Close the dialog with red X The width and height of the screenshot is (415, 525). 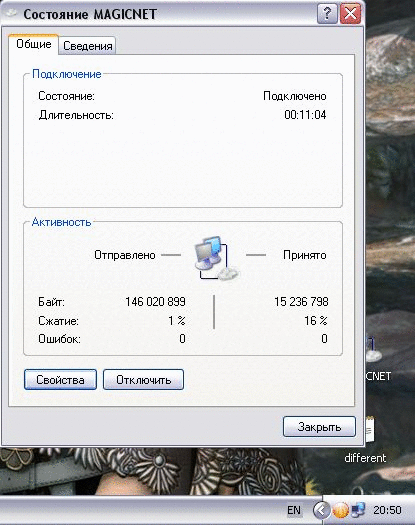(x=350, y=14)
